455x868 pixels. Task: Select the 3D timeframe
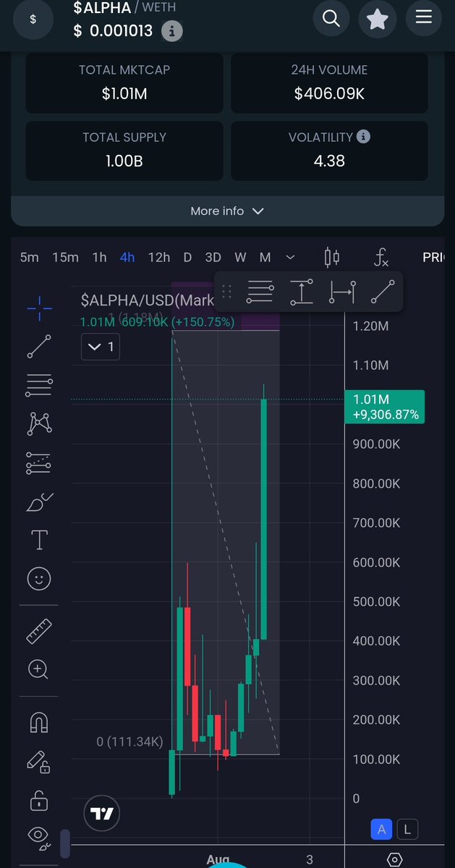(x=213, y=258)
